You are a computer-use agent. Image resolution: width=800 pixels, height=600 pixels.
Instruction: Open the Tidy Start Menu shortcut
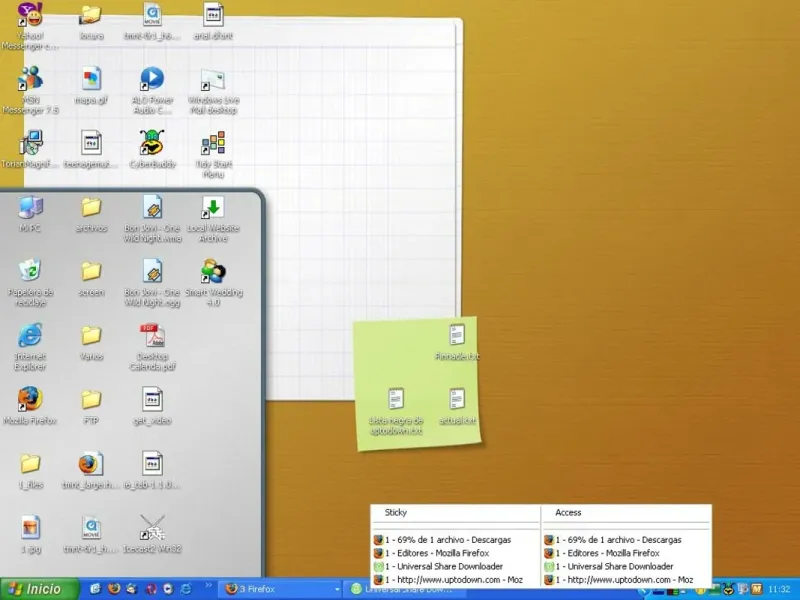click(212, 143)
